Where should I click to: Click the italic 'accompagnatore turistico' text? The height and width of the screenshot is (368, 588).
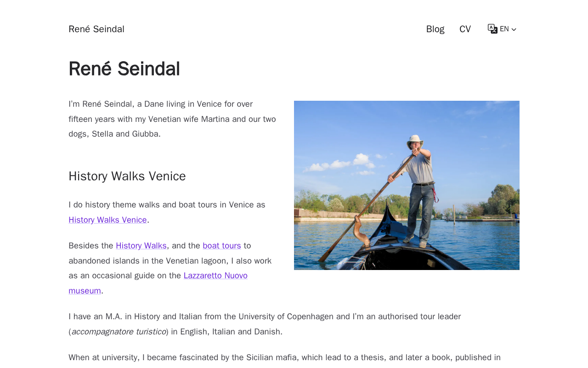[x=119, y=332]
